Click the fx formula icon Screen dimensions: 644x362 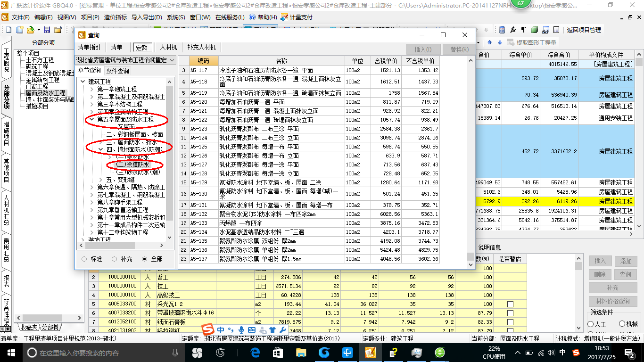pyautogui.click(x=513, y=30)
